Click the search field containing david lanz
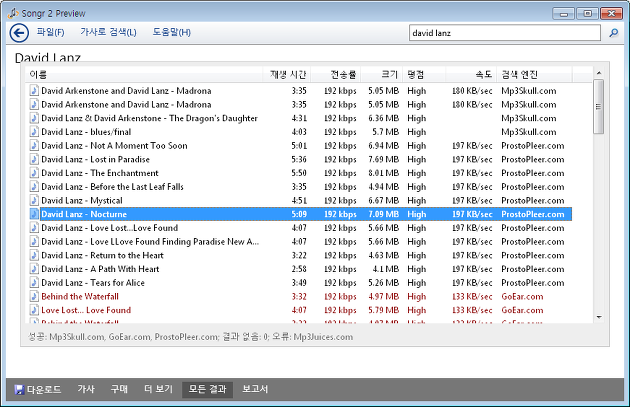 [x=505, y=33]
